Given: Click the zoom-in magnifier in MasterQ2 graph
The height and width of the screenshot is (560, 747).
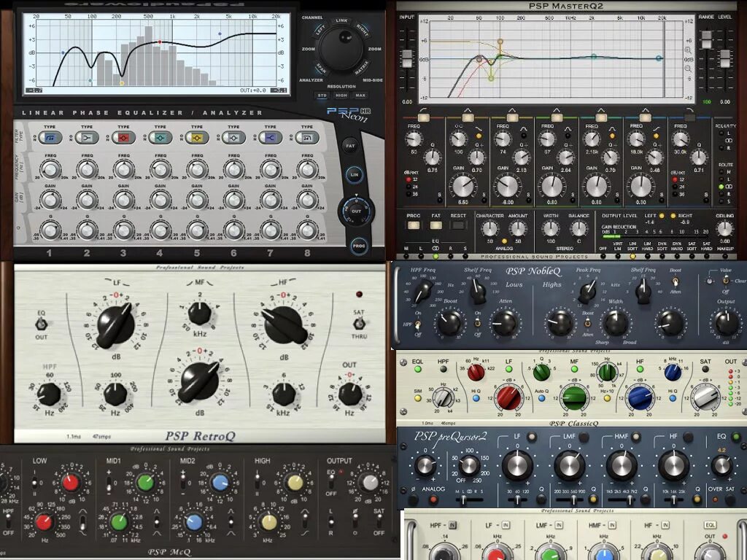Looking at the screenshot, I should pyautogui.click(x=688, y=50).
